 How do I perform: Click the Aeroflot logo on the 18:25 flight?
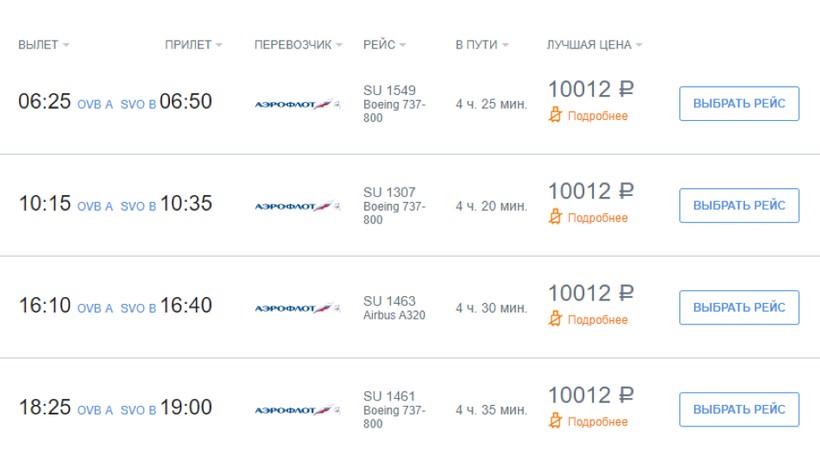pyautogui.click(x=297, y=410)
